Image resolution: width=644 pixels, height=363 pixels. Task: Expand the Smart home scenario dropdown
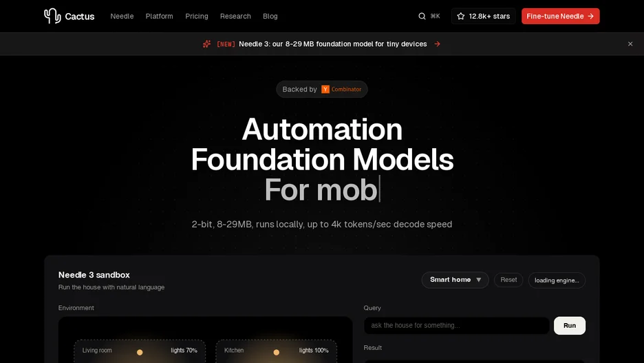point(455,280)
